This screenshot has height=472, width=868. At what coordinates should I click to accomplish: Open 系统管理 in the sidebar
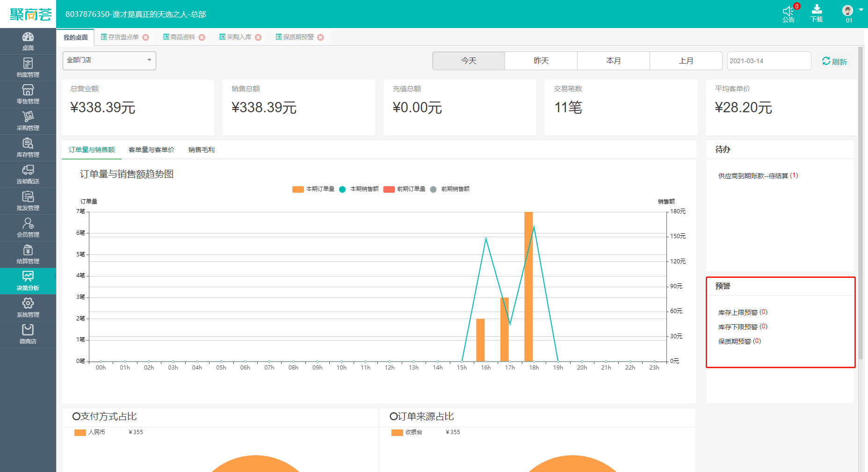(28, 308)
